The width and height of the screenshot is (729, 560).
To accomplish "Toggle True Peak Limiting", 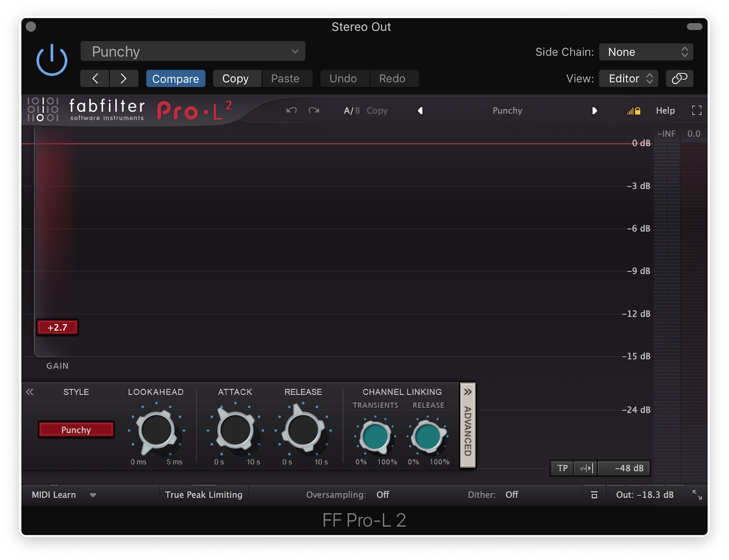I will point(204,495).
